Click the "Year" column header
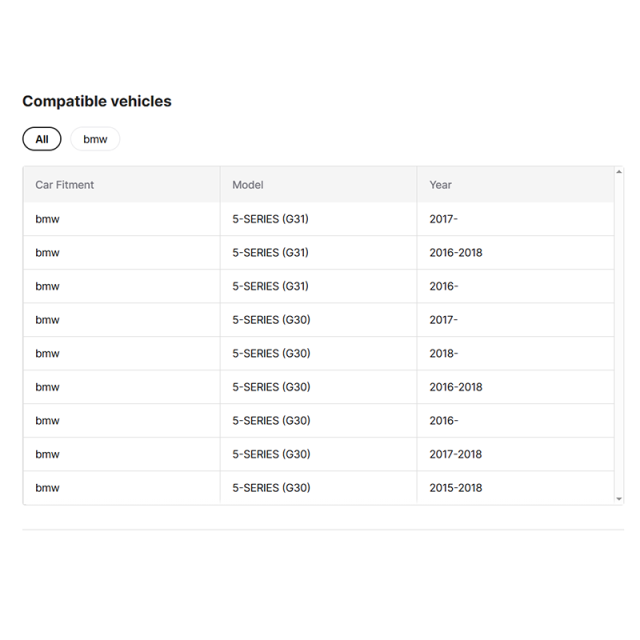The height and width of the screenshot is (640, 640). [x=441, y=185]
